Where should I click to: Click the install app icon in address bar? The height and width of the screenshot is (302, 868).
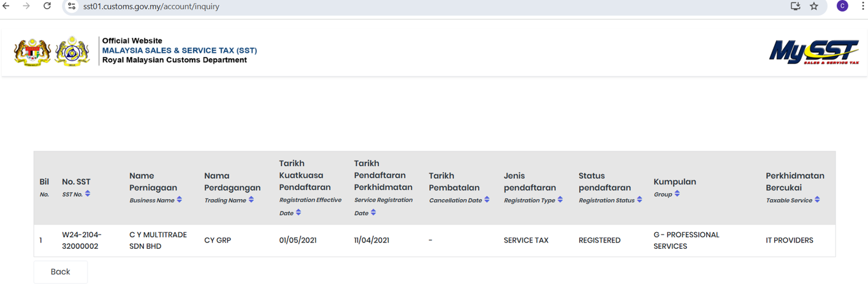click(795, 6)
